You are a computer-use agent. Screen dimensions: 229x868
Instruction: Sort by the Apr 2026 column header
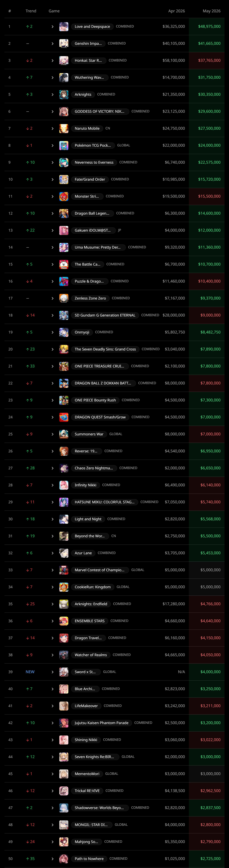click(x=177, y=11)
